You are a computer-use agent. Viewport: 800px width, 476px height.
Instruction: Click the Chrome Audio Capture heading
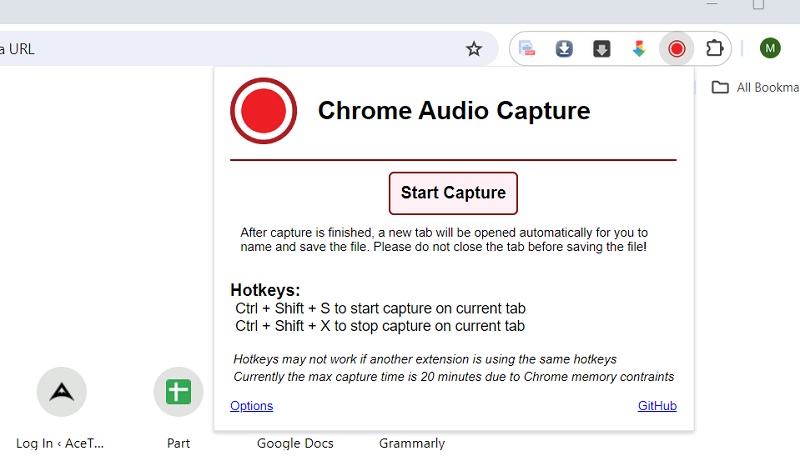point(454,110)
